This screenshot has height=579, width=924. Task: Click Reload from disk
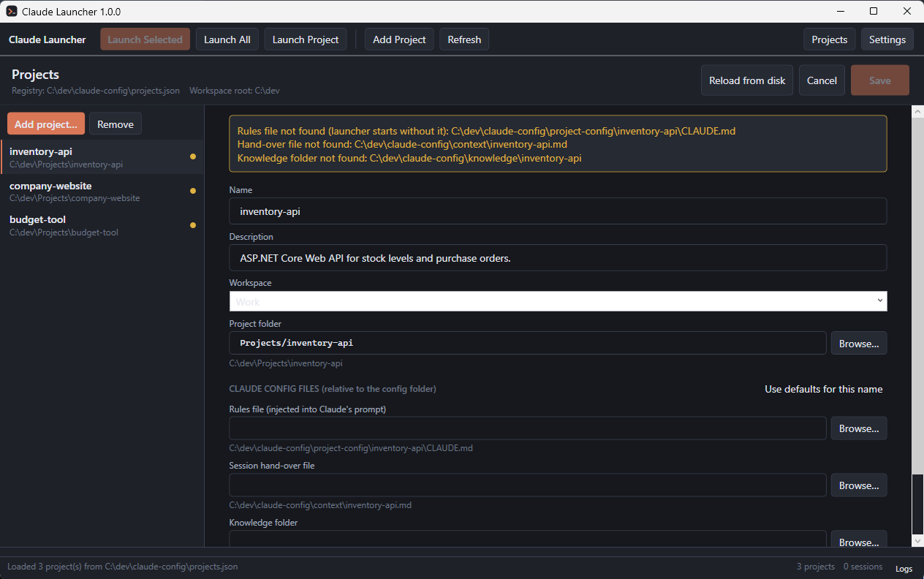(747, 80)
